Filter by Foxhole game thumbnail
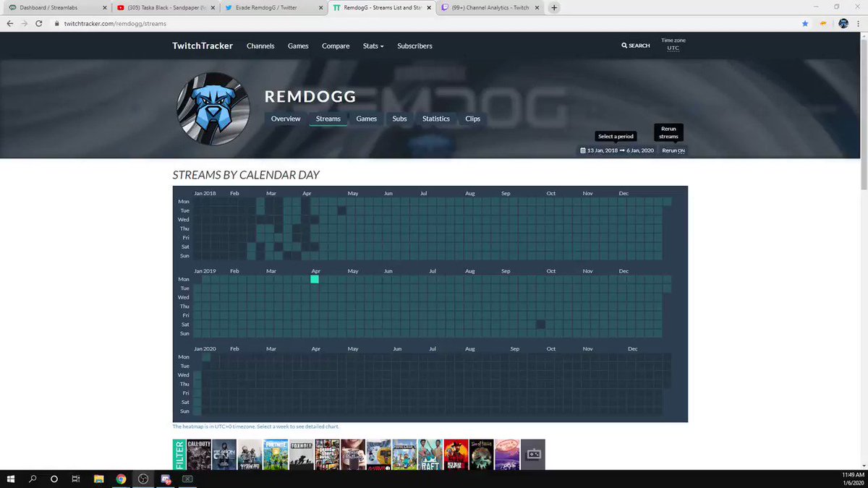Image resolution: width=868 pixels, height=488 pixels. coord(302,455)
